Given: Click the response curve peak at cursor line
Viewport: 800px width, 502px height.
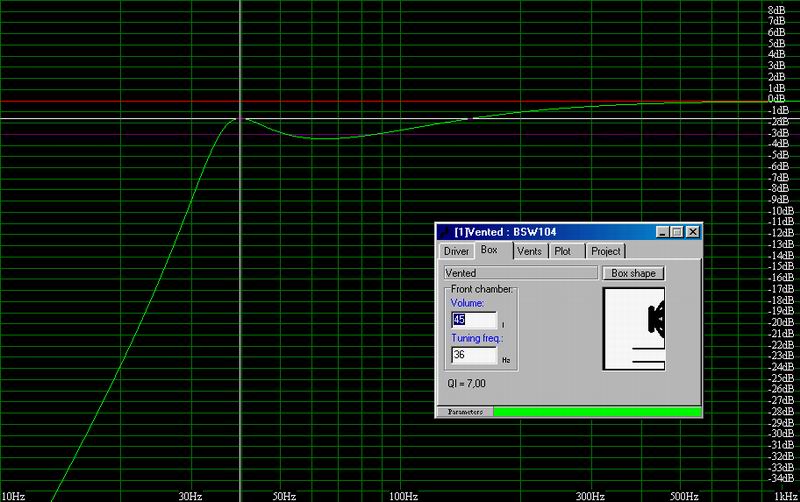Looking at the screenshot, I should click(x=239, y=119).
